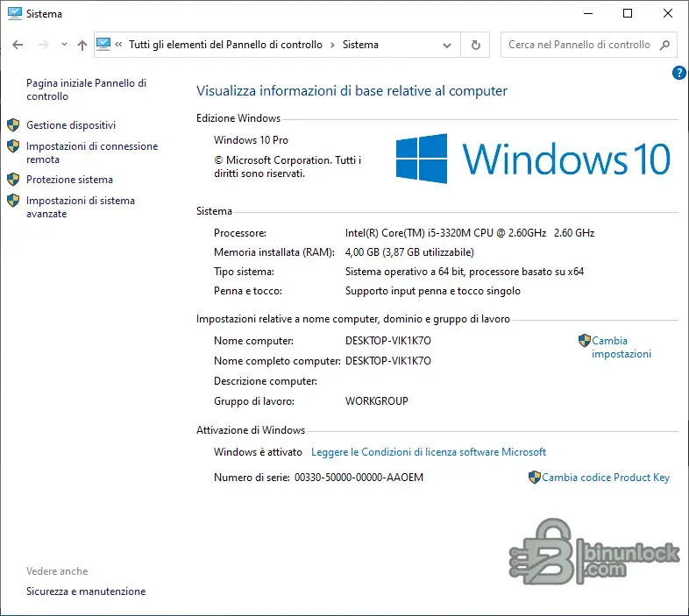This screenshot has width=689, height=616.
Task: Click Cambia codice Product Key
Action: point(606,478)
